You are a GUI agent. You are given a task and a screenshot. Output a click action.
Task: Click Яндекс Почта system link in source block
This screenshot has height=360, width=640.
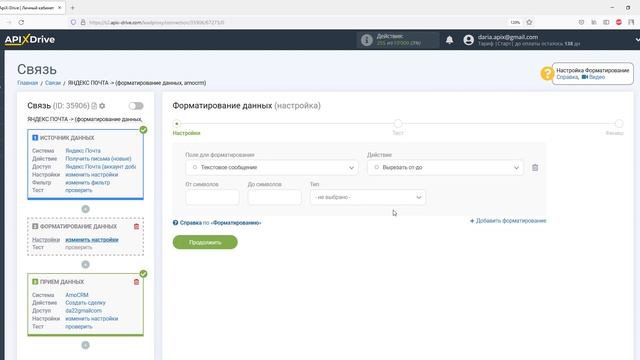coord(83,151)
